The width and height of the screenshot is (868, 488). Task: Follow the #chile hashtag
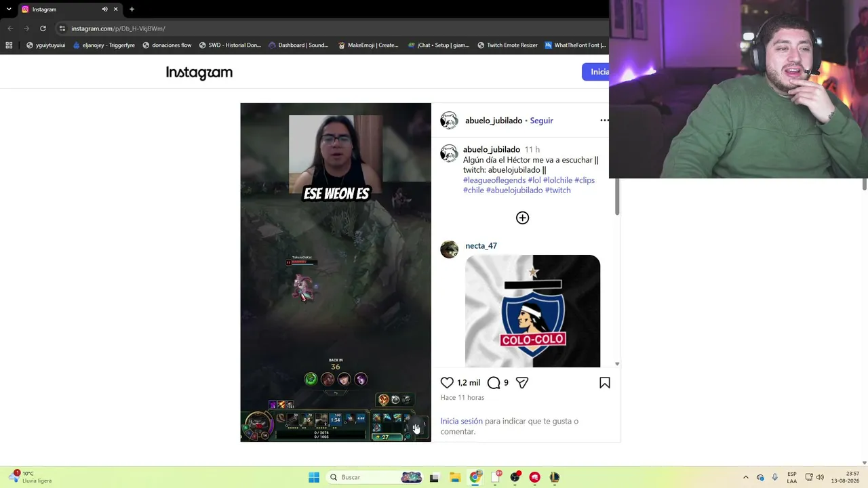point(473,190)
